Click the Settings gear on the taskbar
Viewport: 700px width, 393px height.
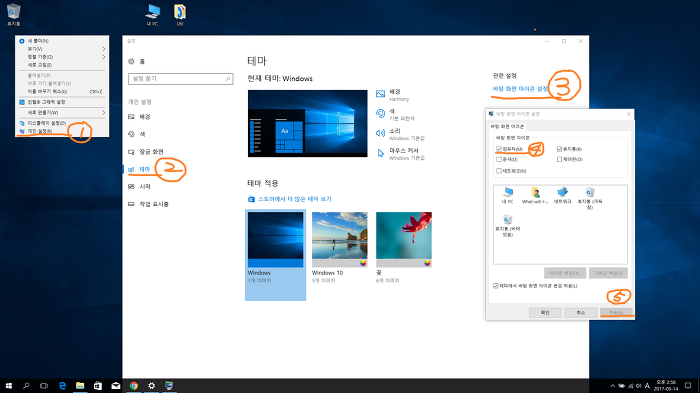[151, 386]
